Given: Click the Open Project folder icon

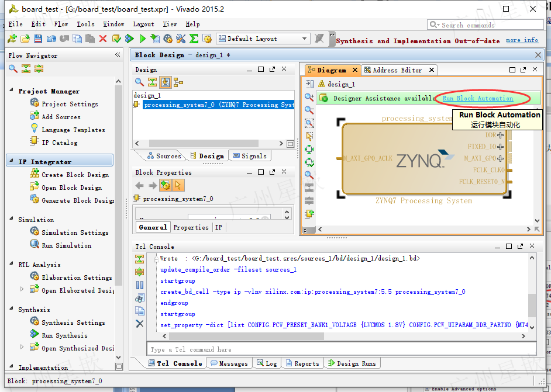Looking at the screenshot, I should pyautogui.click(x=25, y=39).
